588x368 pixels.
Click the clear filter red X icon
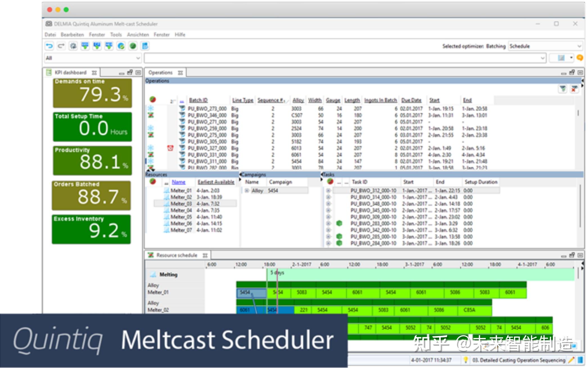[574, 89]
